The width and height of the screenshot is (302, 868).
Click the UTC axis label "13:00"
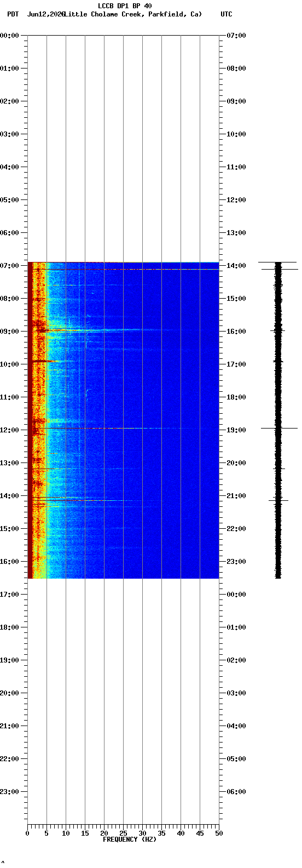point(236,233)
